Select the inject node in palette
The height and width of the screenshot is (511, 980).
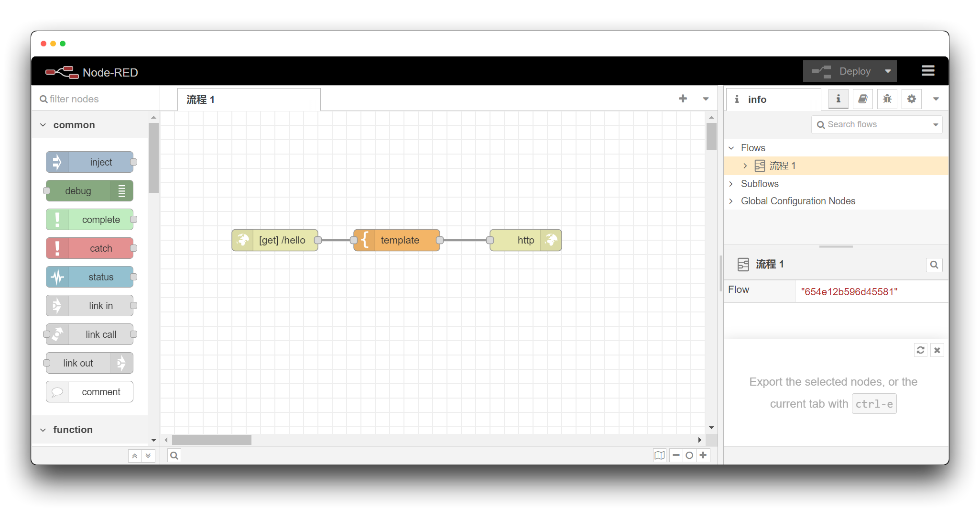click(x=90, y=162)
